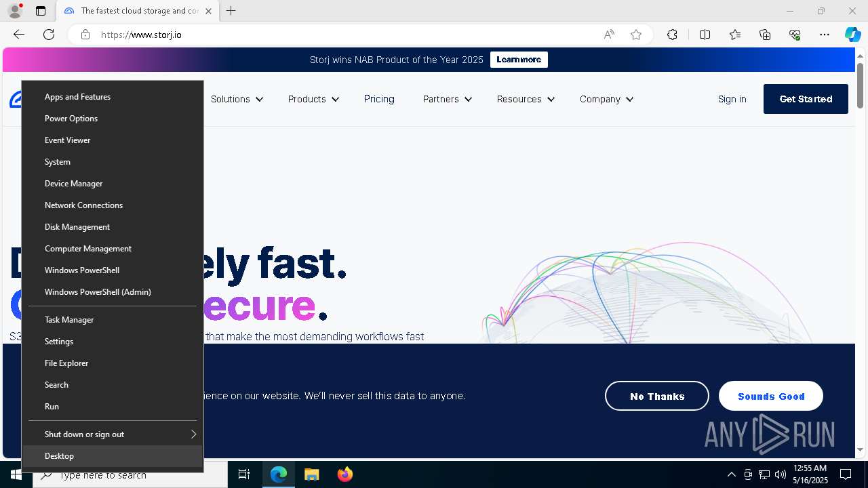Expand the Company navigation dropdown
This screenshot has width=868, height=488.
[x=606, y=99]
